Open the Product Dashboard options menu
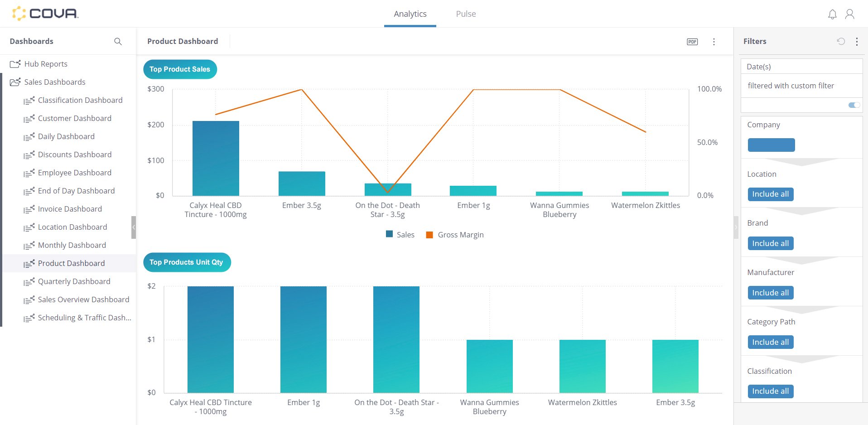The image size is (868, 425). pyautogui.click(x=714, y=42)
